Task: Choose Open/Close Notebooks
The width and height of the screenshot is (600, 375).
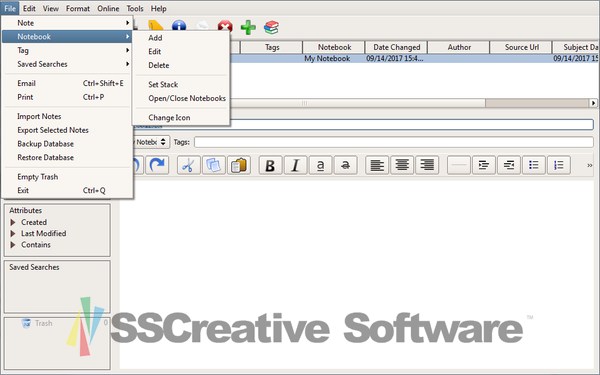Action: pyautogui.click(x=181, y=98)
